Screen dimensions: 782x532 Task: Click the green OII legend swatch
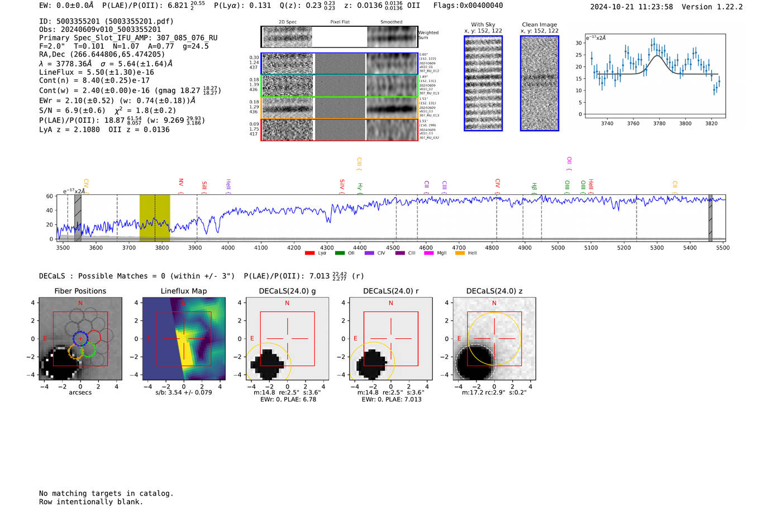click(x=340, y=253)
